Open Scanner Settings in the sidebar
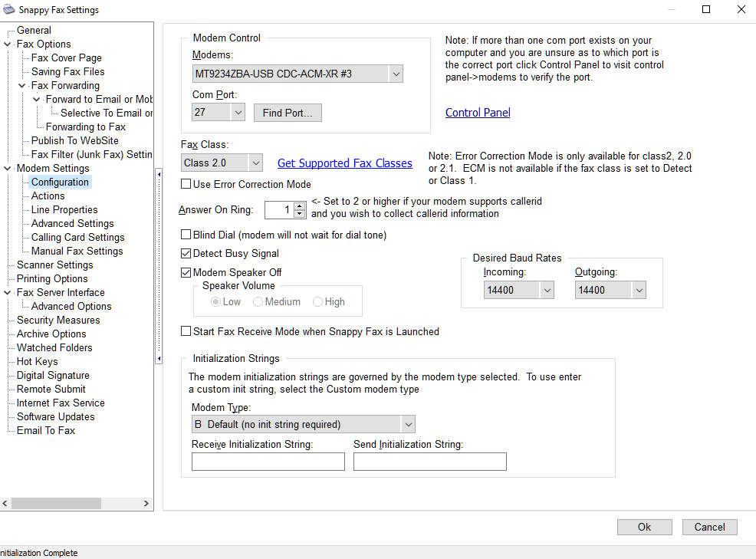 (54, 265)
